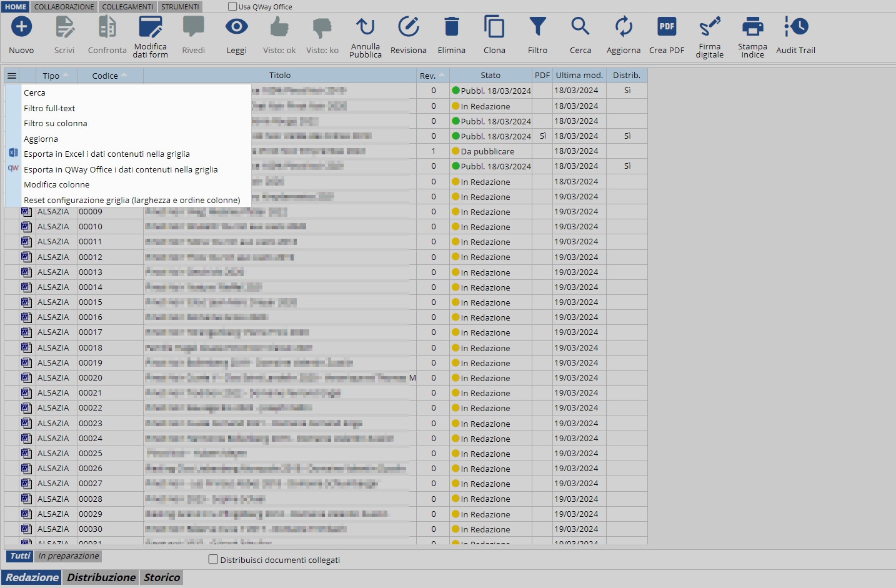Sort by the Tipo column header

point(51,76)
